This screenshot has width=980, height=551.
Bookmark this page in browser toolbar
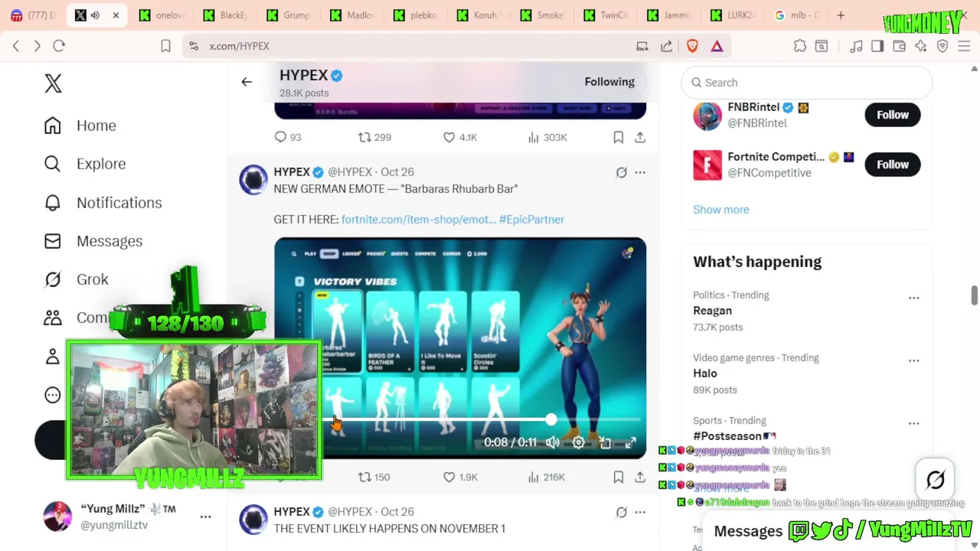click(x=165, y=46)
